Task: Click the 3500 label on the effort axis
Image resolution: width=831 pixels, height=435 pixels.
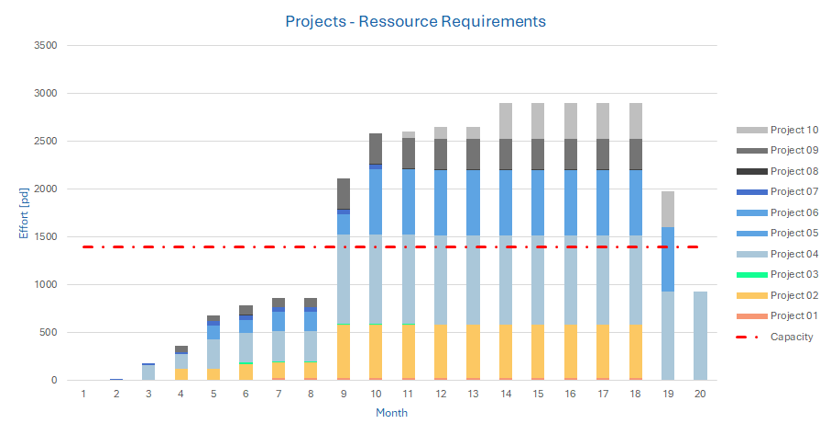Action: tap(45, 45)
